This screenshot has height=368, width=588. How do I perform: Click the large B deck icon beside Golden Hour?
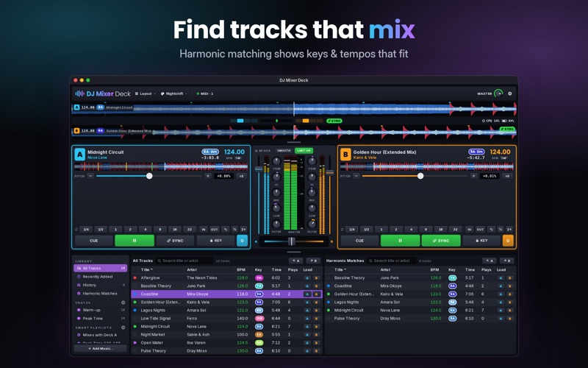[345, 155]
